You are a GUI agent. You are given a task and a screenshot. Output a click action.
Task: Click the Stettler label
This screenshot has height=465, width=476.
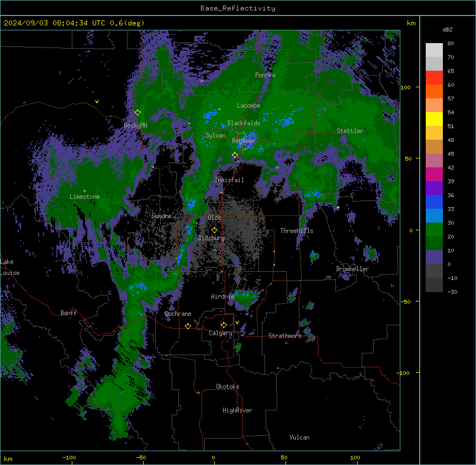coord(350,131)
